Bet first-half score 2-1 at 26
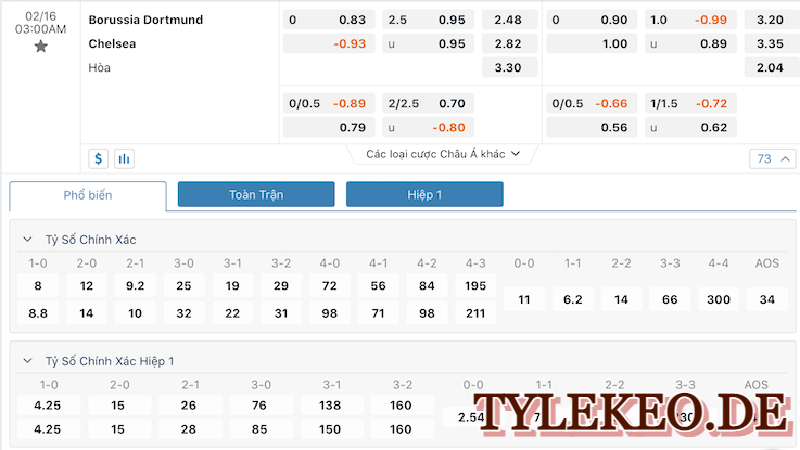This screenshot has height=450, width=800. (189, 406)
